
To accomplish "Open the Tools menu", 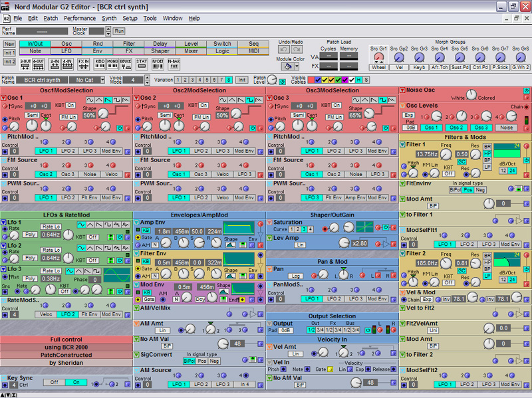I will click(150, 19).
